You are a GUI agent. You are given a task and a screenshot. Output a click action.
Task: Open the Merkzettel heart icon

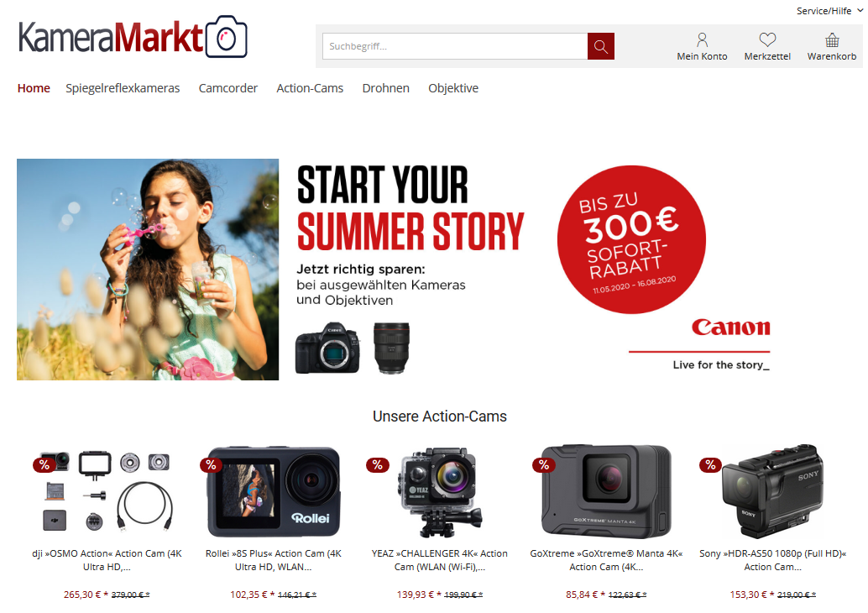point(767,39)
